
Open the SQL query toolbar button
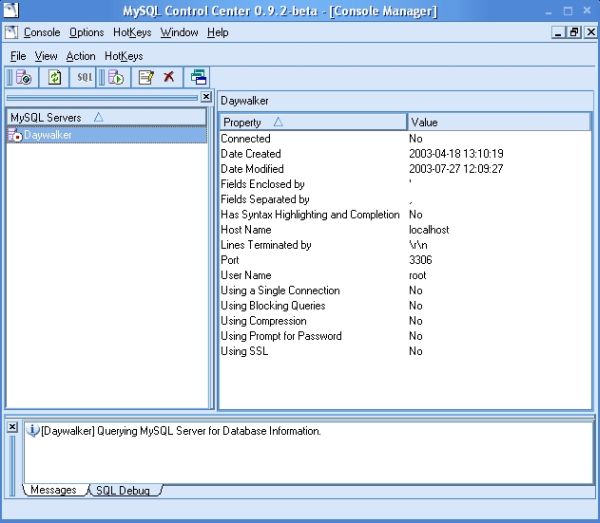tap(85, 77)
